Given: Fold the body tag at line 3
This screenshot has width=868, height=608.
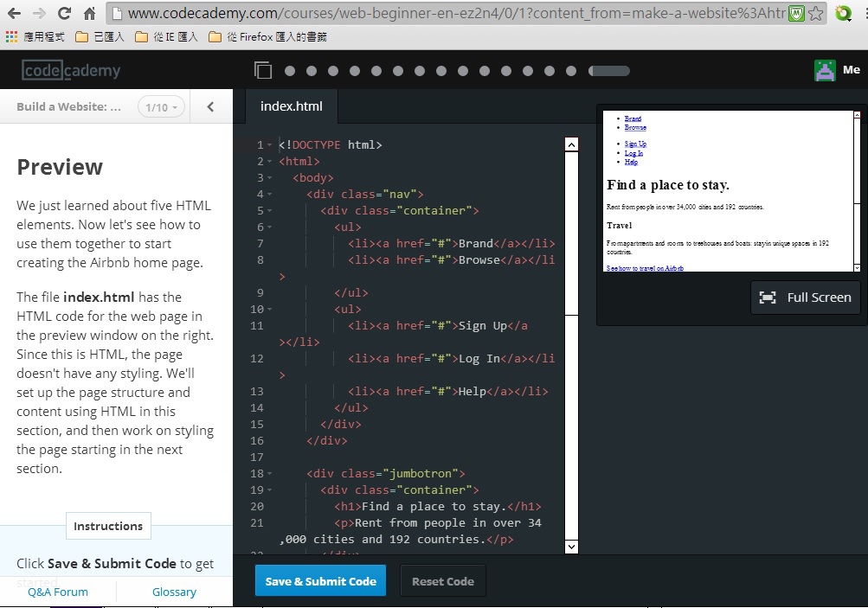Looking at the screenshot, I should tap(270, 178).
